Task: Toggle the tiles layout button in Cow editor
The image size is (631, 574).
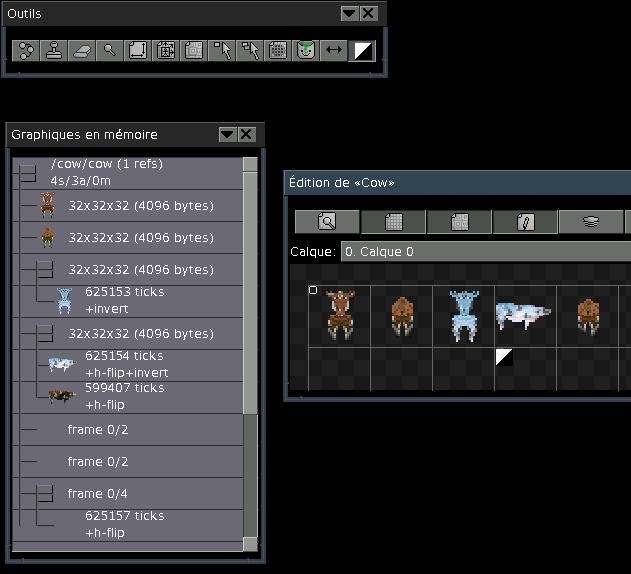Action: point(459,221)
